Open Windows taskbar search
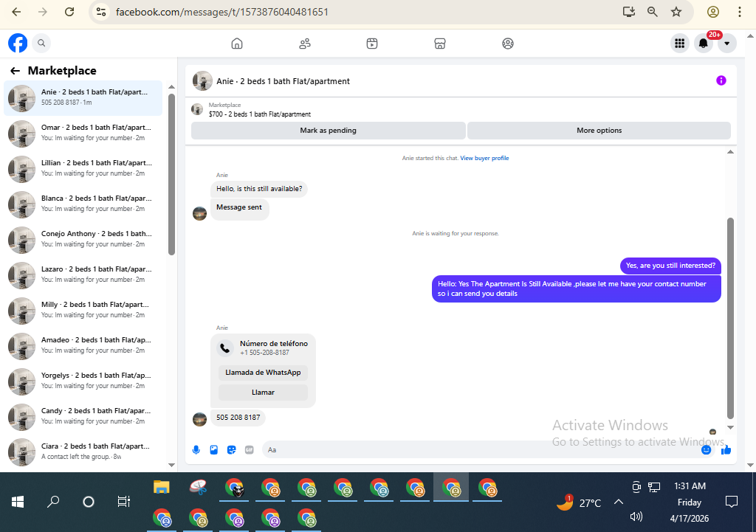Viewport: 756px width, 532px height. [x=53, y=502]
